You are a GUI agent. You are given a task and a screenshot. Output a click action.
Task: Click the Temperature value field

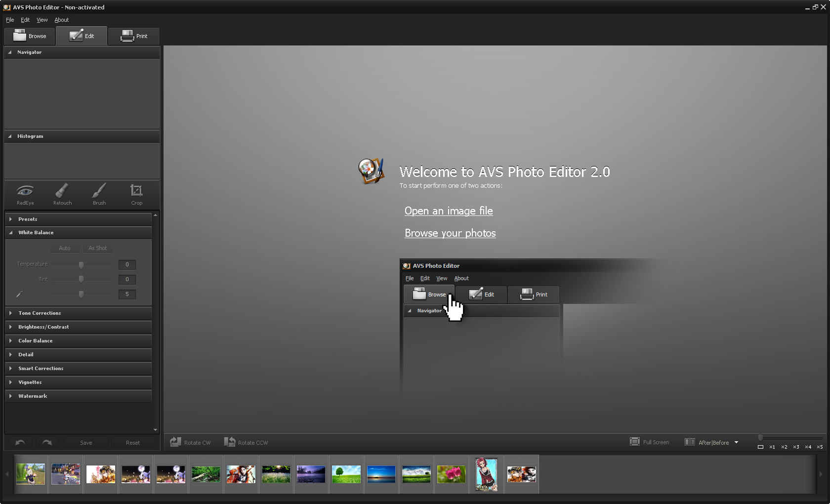coord(127,264)
